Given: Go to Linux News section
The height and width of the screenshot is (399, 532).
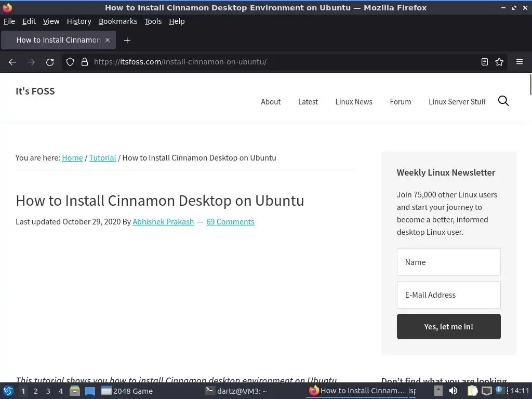Looking at the screenshot, I should click(x=353, y=102).
